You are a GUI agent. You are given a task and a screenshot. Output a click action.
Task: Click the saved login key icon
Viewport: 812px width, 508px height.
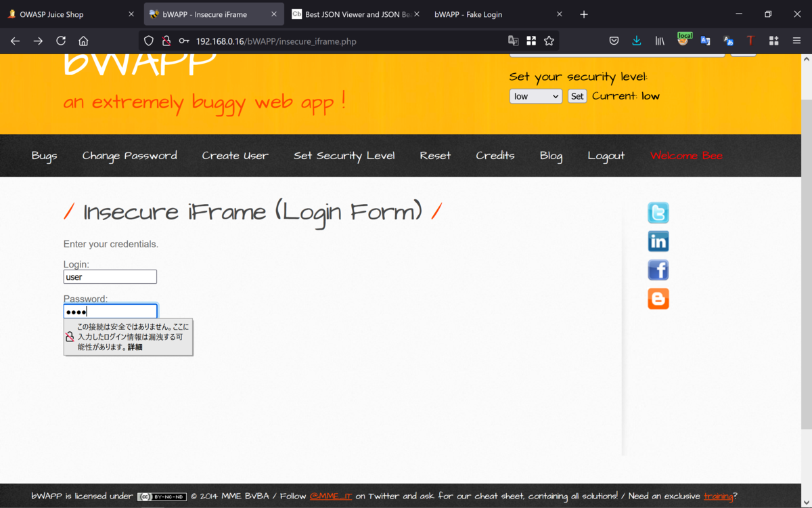point(184,41)
